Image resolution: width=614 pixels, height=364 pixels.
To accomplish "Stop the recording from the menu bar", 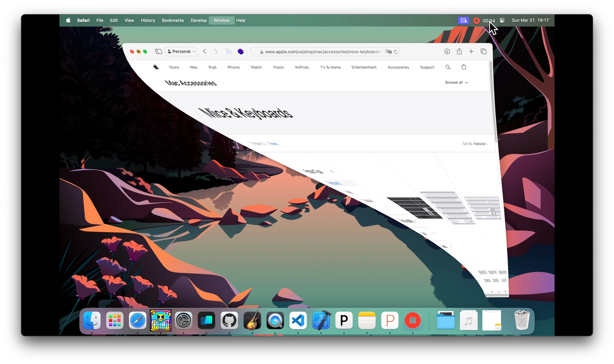I will [476, 21].
